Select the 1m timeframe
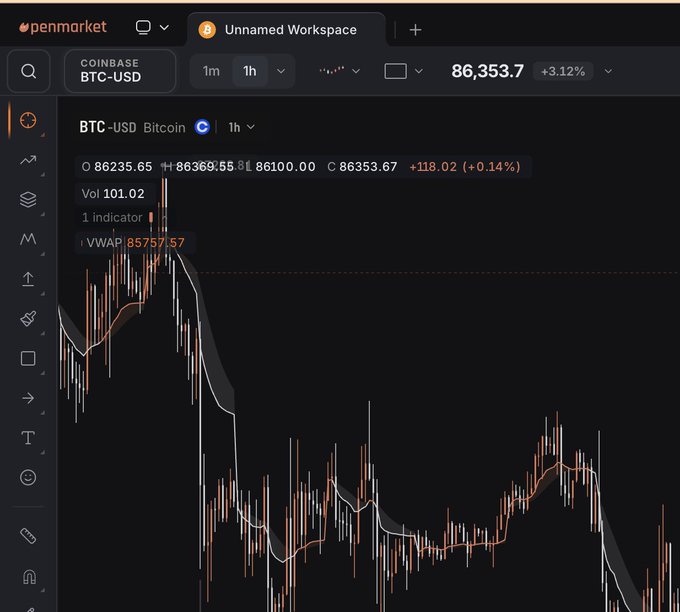The height and width of the screenshot is (612, 680). [211, 71]
